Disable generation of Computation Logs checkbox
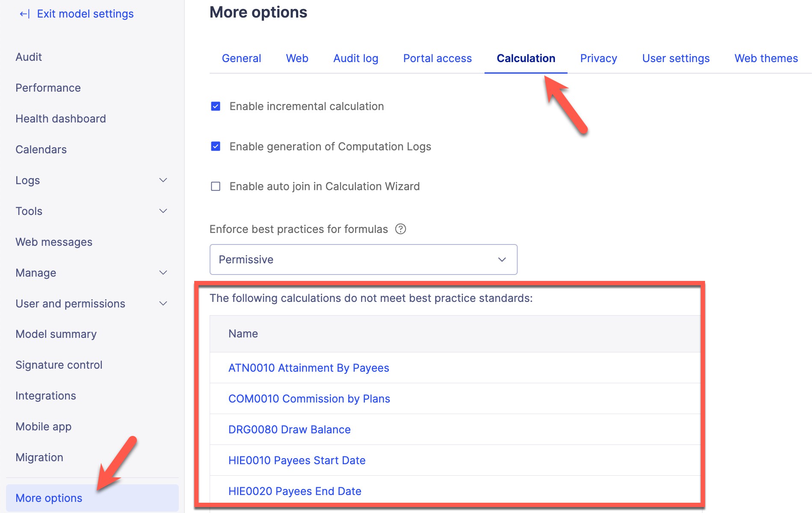This screenshot has width=812, height=513. [216, 146]
